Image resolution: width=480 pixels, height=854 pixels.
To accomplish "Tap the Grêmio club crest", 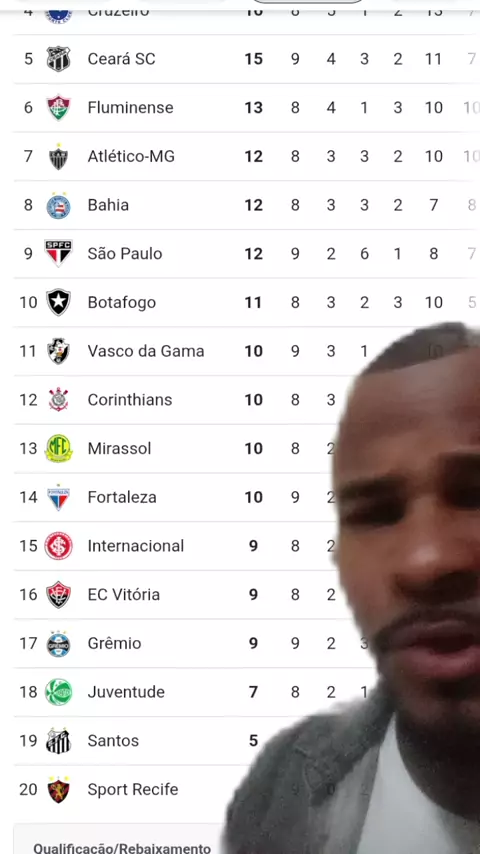I will click(x=58, y=643).
